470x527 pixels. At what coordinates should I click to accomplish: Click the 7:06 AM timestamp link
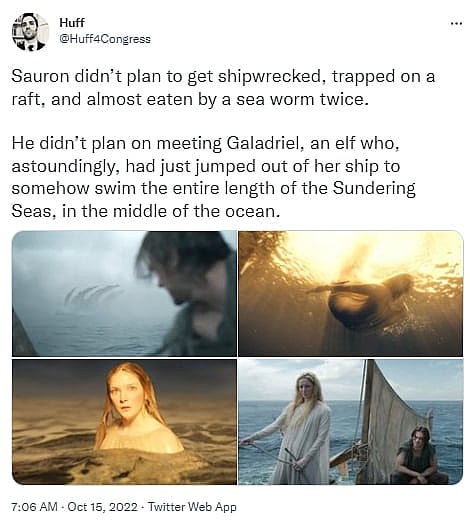pyautogui.click(x=34, y=506)
